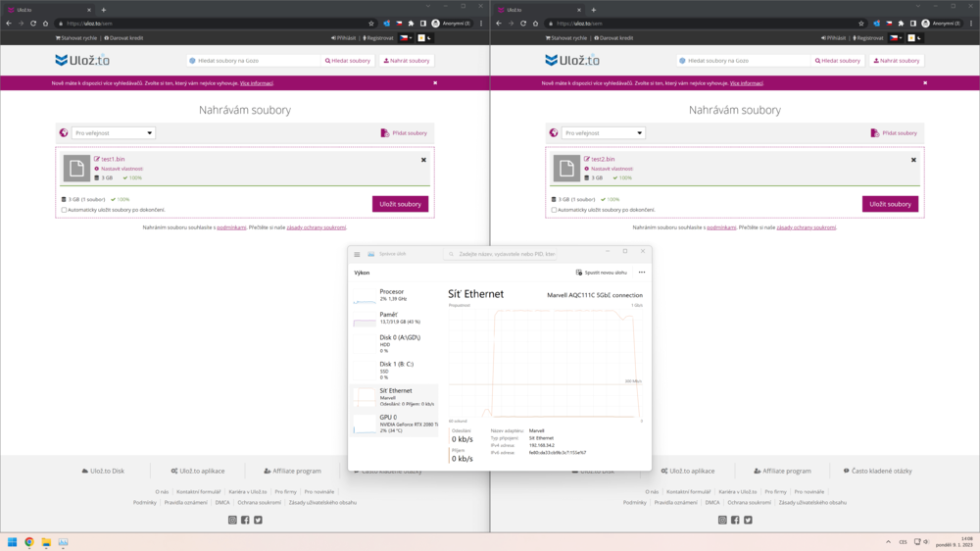Expand the 'Pro veřejnost' dropdown above test1.bin
The width and height of the screenshot is (980, 551).
coord(114,133)
